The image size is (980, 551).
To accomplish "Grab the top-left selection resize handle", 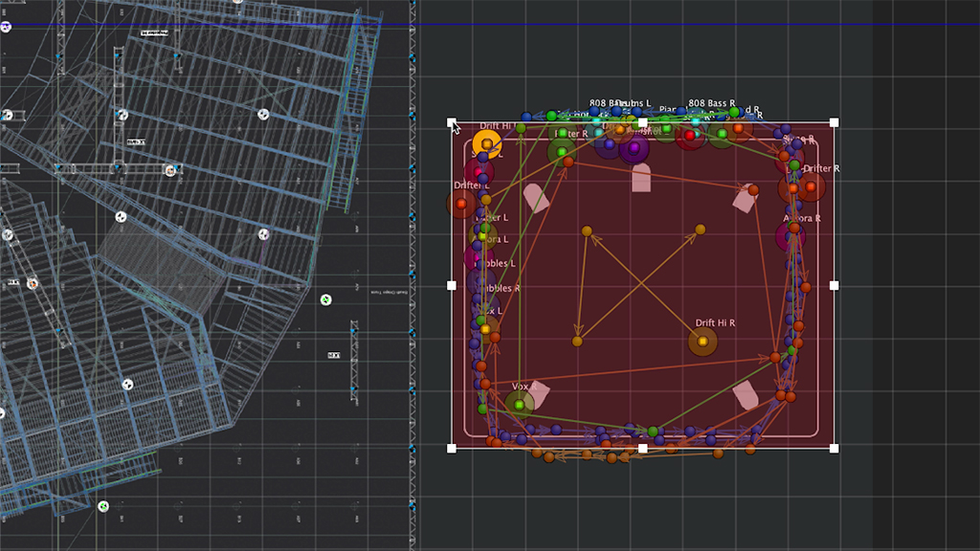I will coord(452,123).
